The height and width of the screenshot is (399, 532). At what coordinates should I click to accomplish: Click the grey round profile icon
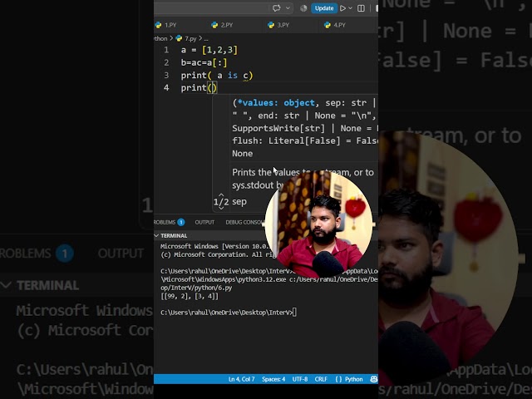[303, 8]
